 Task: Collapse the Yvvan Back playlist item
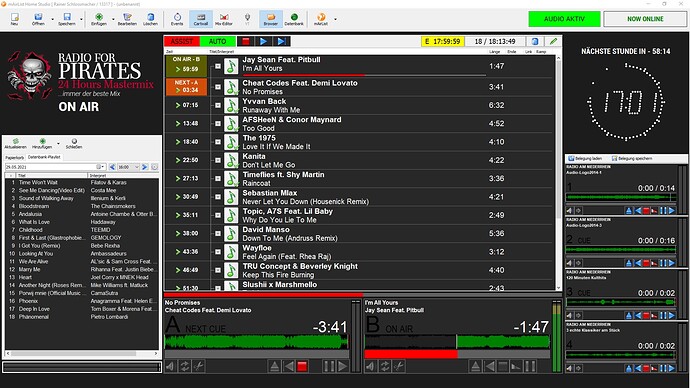[217, 106]
